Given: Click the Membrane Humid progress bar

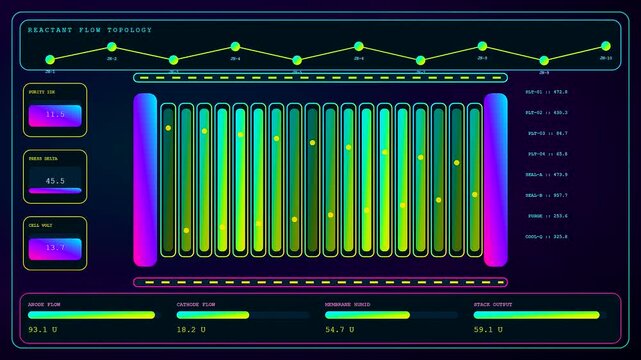Looking at the screenshot, I should point(392,315).
